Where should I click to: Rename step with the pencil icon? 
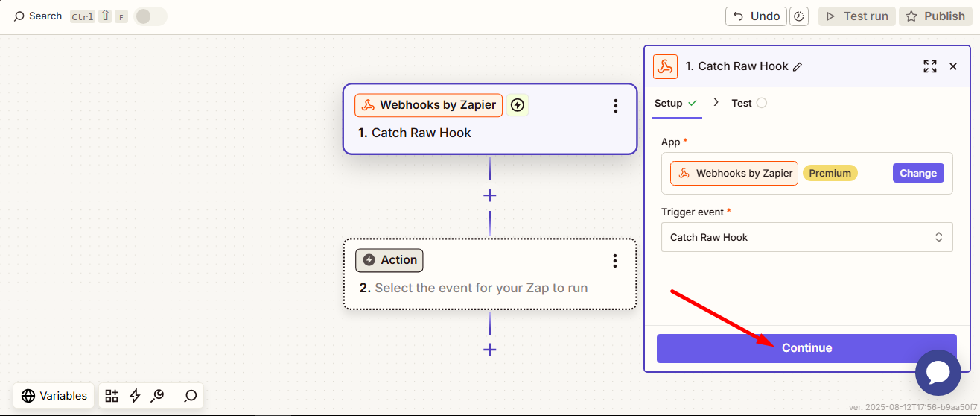coord(798,67)
